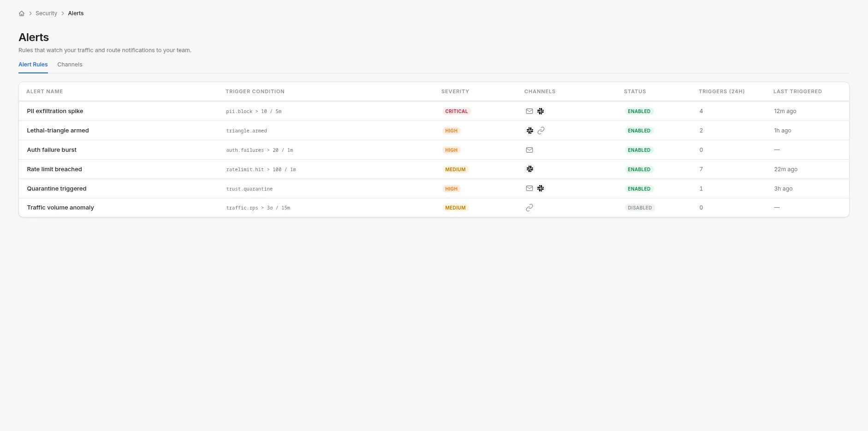The width and height of the screenshot is (868, 431).
Task: Click email icon in Auth failure burst row
Action: [529, 150]
